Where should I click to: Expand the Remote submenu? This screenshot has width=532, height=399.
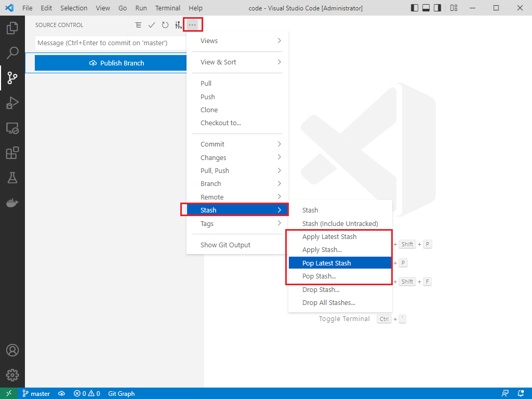coord(237,197)
